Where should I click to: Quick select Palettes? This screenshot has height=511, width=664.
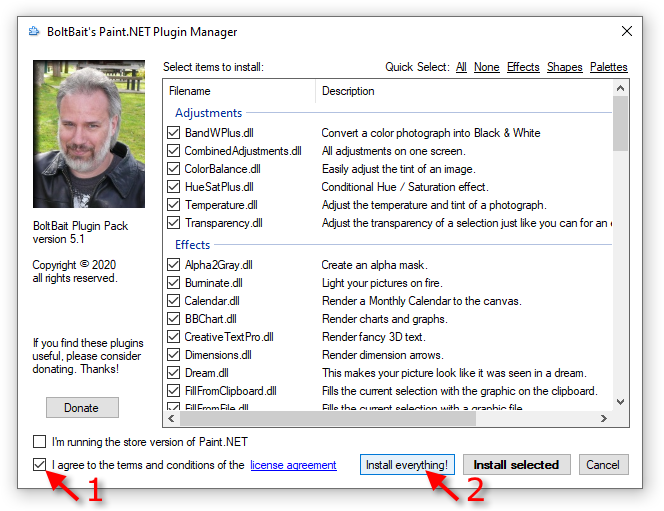pos(609,67)
